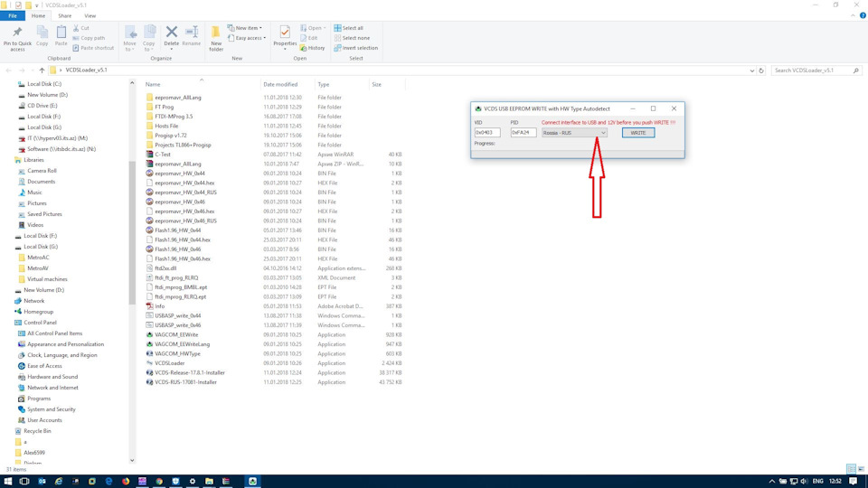Click the ENG language indicator in the tray

[x=817, y=482]
